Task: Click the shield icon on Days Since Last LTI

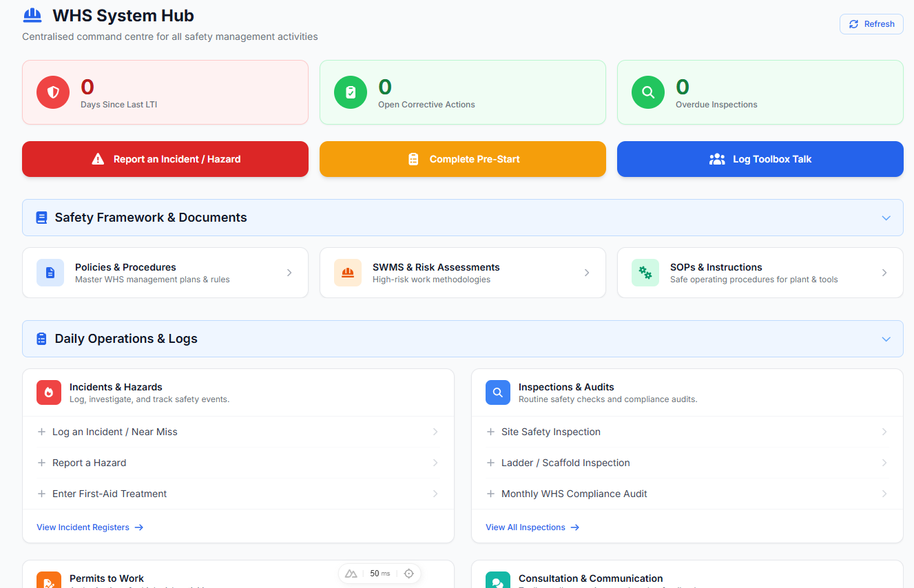Action: coord(52,92)
